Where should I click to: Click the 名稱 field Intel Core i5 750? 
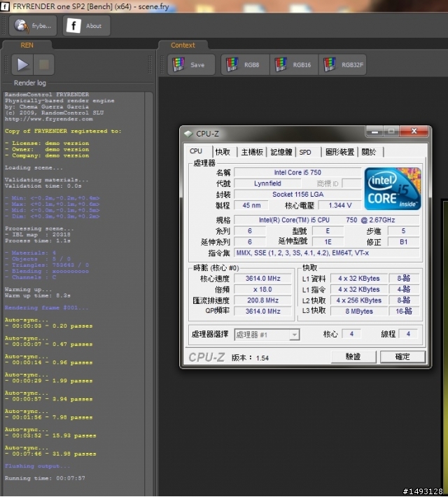pyautogui.click(x=297, y=172)
